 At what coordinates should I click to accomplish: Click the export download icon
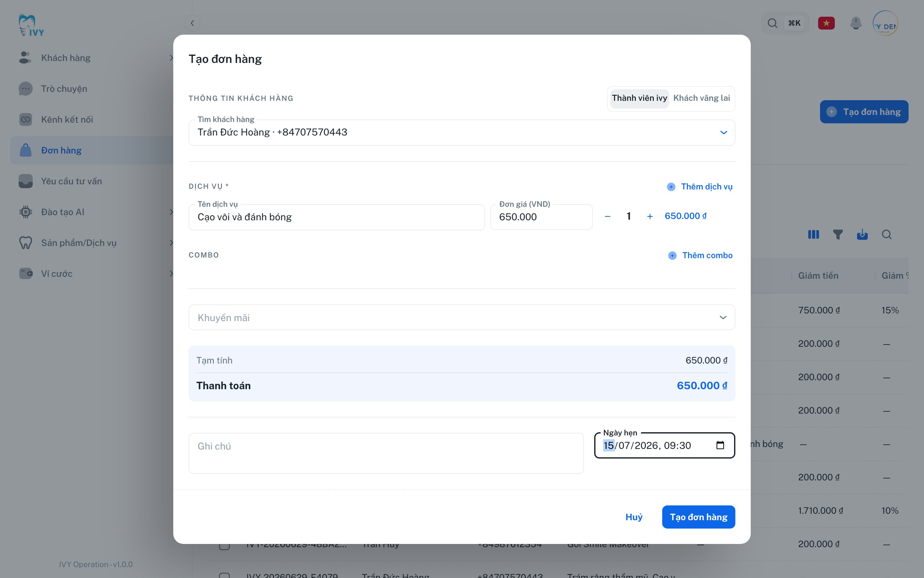tap(862, 234)
